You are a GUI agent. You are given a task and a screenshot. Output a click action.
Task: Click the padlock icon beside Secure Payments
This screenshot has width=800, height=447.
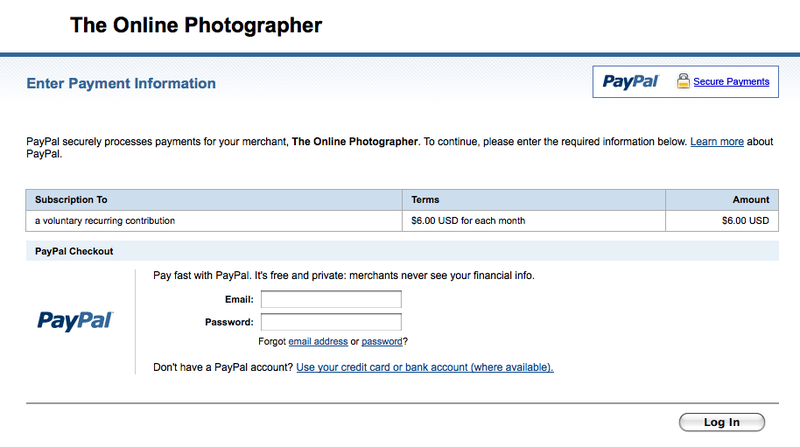tap(683, 81)
